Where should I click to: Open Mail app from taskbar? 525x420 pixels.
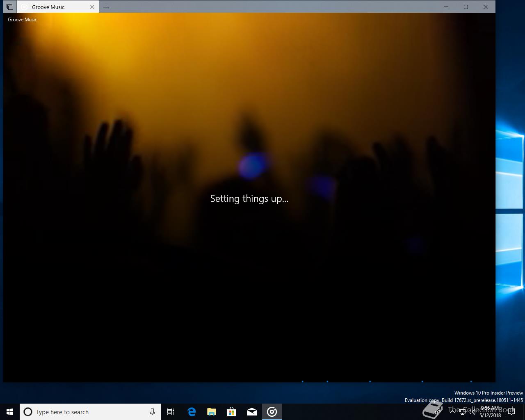252,412
